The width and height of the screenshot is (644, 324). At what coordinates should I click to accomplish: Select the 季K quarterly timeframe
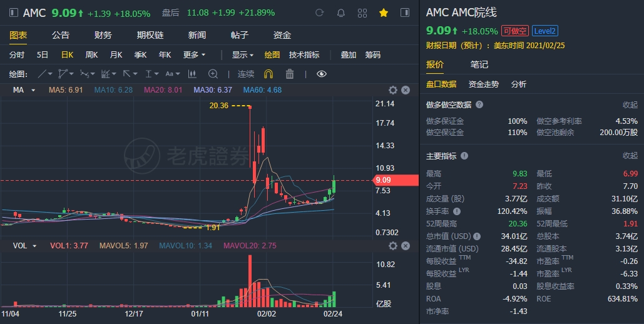pos(140,54)
